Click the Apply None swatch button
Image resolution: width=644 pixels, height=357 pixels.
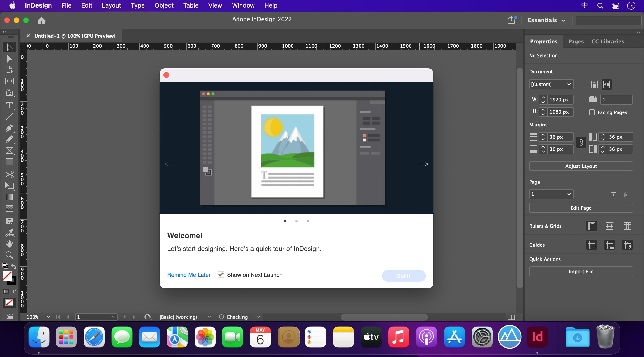pyautogui.click(x=9, y=303)
